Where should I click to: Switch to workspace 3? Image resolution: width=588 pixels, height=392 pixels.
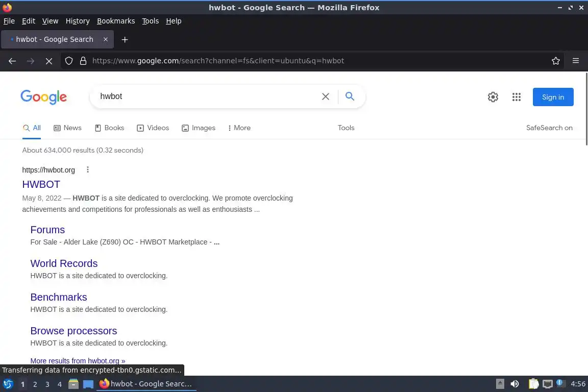[x=47, y=384]
